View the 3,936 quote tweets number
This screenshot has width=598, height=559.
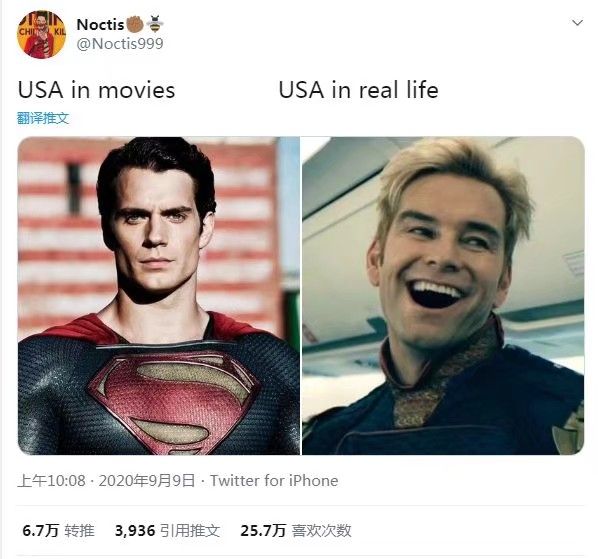pyautogui.click(x=135, y=530)
